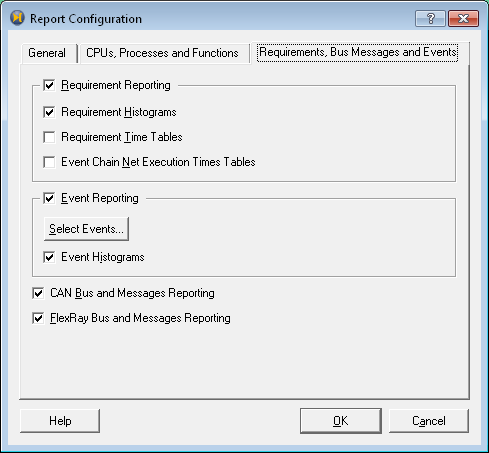489x453 pixels.
Task: Uncheck Requirement Histograms option
Action: coord(49,112)
